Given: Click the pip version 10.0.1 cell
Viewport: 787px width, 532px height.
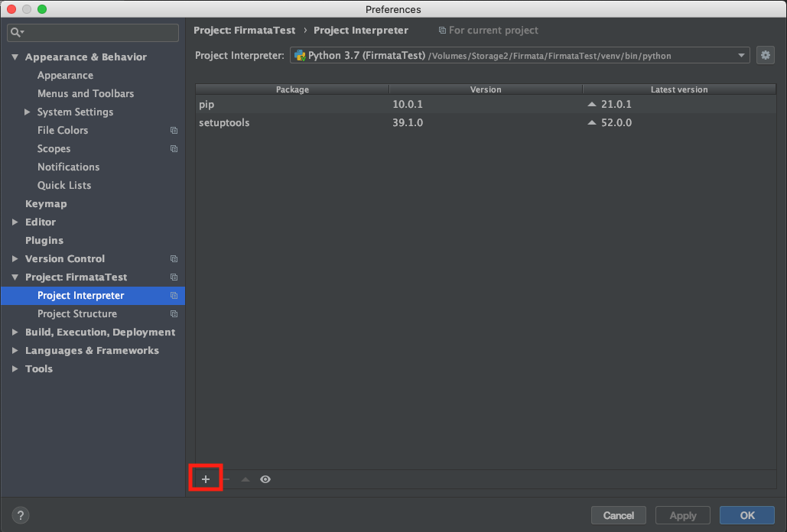Looking at the screenshot, I should pos(408,104).
